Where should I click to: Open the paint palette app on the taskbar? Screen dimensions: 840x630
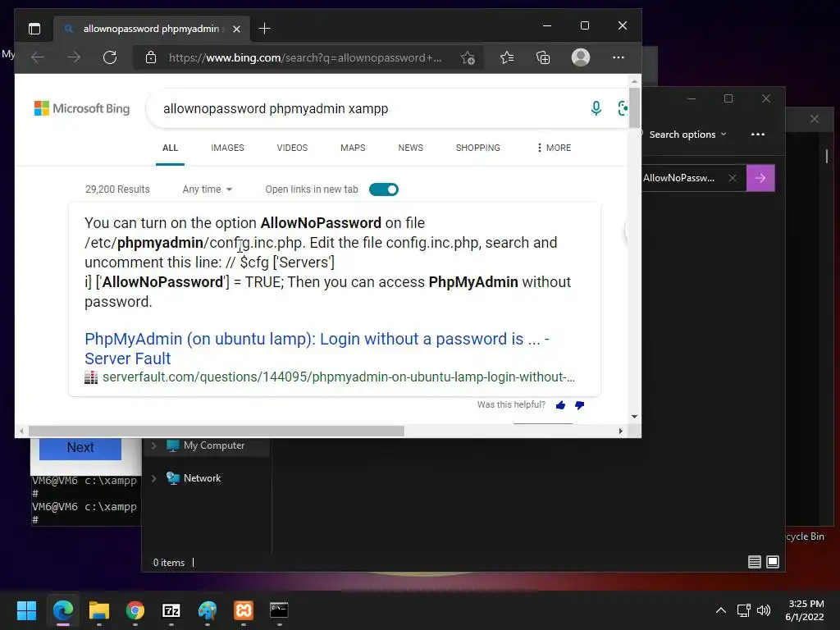(x=208, y=610)
